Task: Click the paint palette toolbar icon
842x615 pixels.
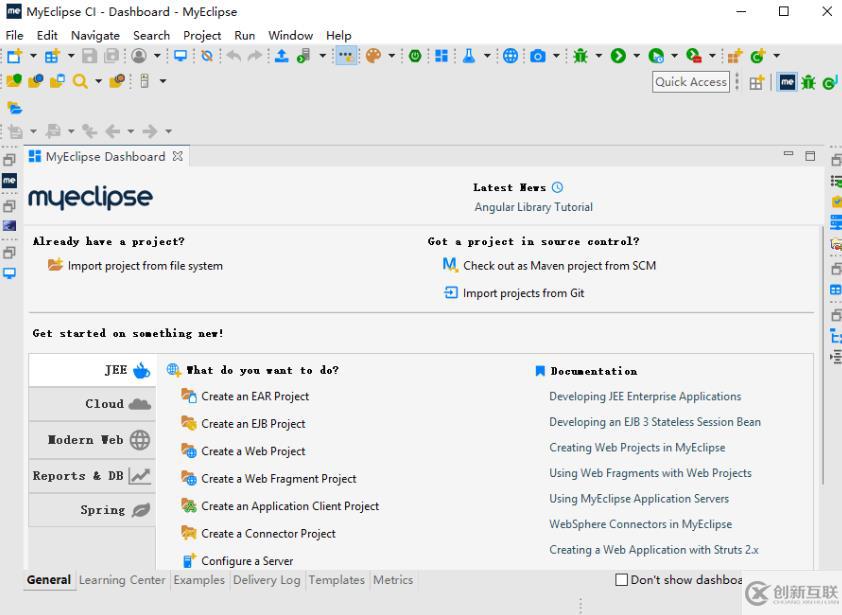Action: [373, 56]
